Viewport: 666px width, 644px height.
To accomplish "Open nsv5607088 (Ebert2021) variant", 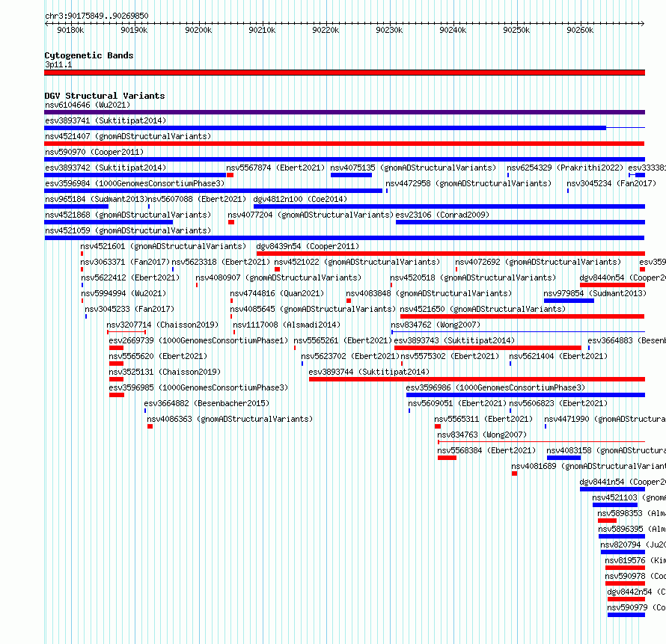I will coord(197,199).
